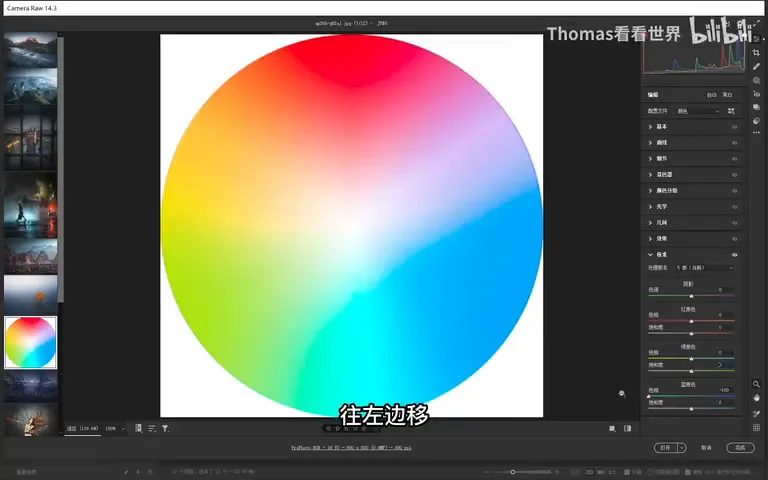Open the 配置文件 profile dropdown
The height and width of the screenshot is (480, 768).
click(698, 111)
